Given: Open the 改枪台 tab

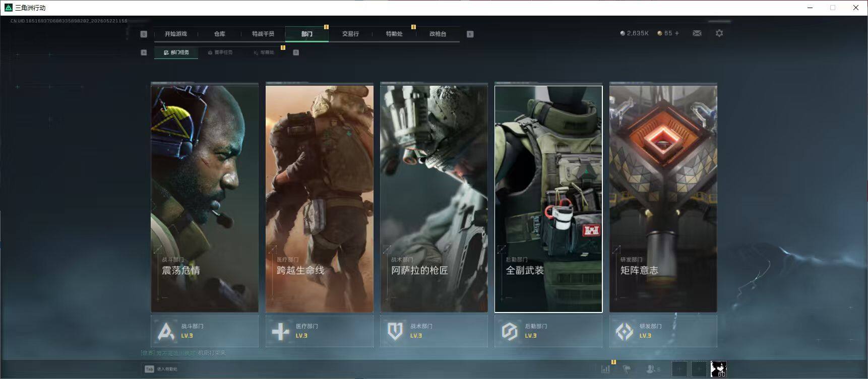Looking at the screenshot, I should [438, 34].
